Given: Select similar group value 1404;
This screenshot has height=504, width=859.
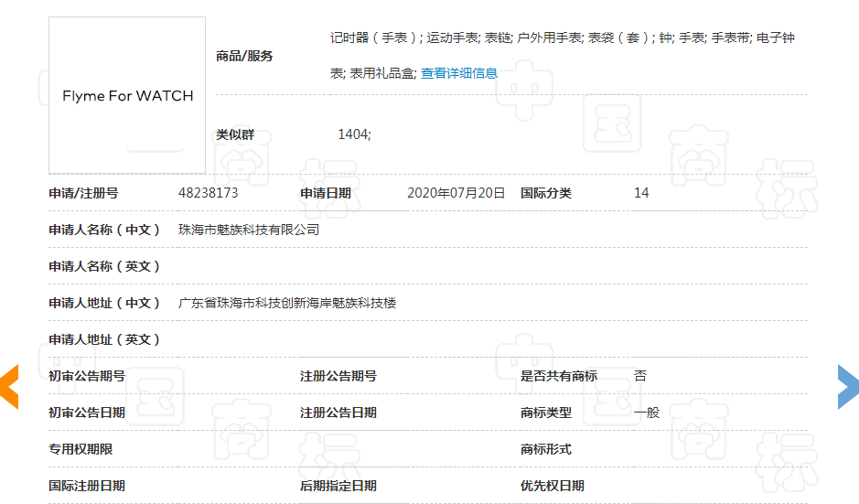Looking at the screenshot, I should 354,134.
